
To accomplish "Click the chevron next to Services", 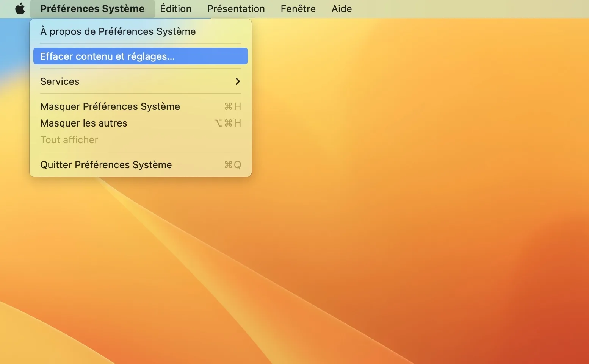I will pyautogui.click(x=238, y=81).
